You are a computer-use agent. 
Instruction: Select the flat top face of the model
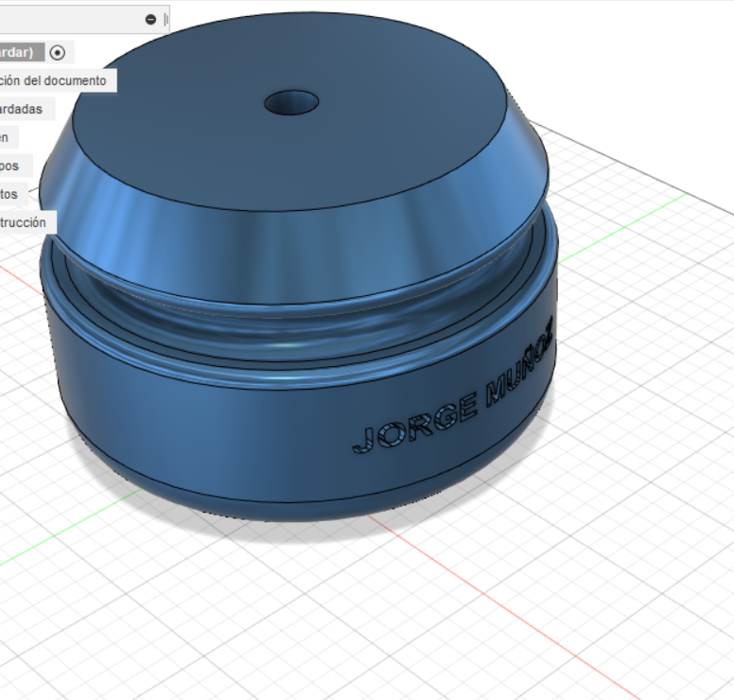(x=290, y=154)
